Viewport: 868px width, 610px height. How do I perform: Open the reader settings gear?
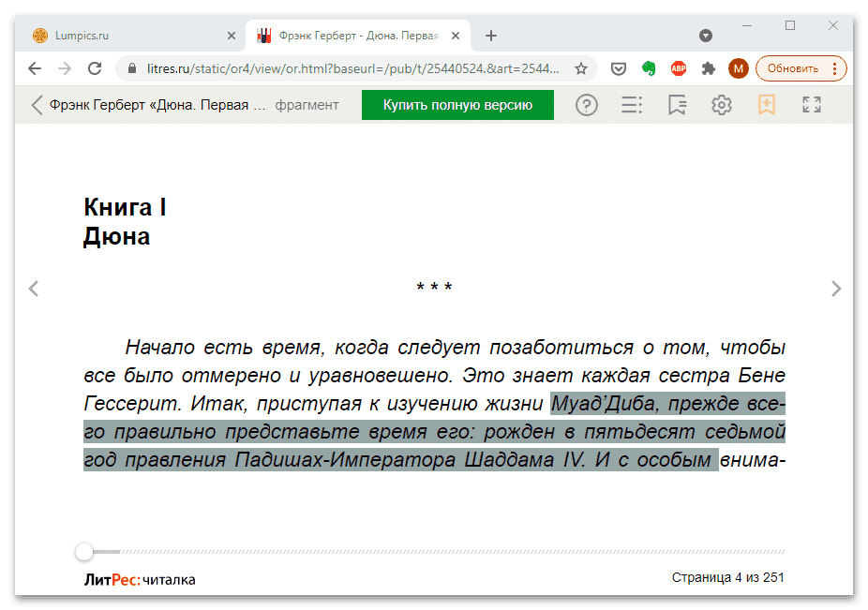point(722,105)
